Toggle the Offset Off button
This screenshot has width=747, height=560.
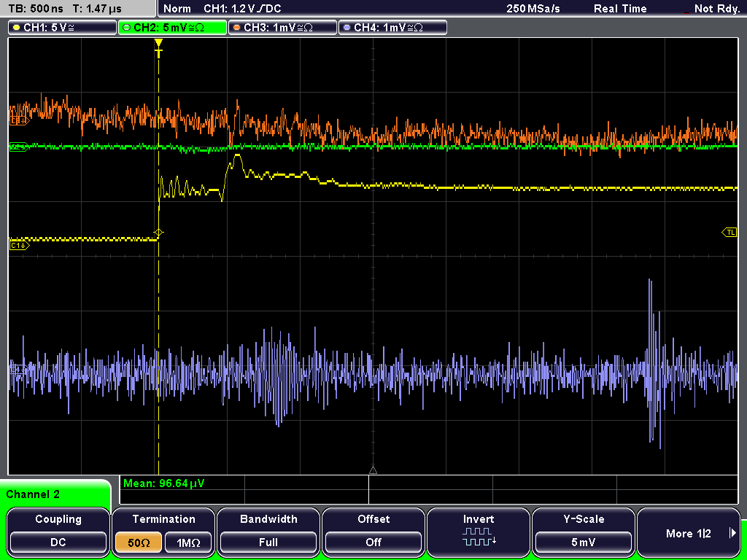(x=373, y=542)
